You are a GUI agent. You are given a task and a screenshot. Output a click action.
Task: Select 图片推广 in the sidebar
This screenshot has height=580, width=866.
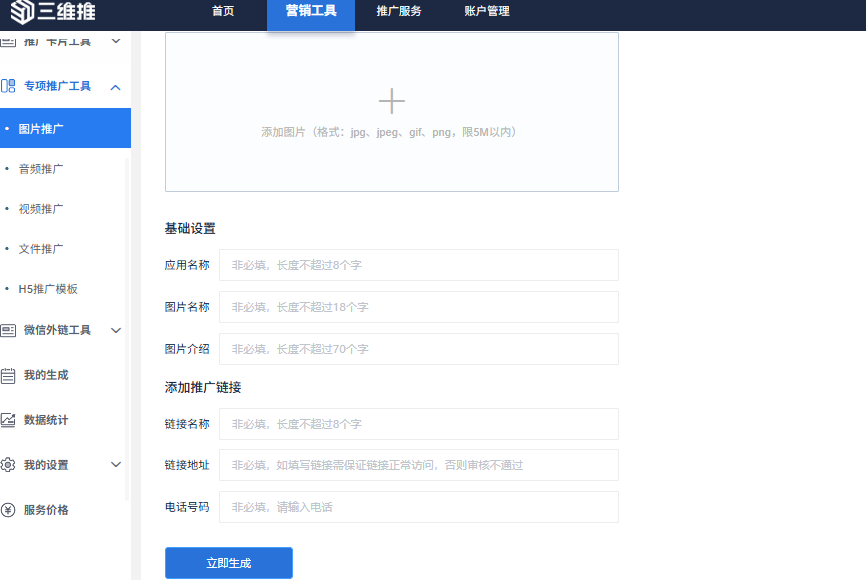pyautogui.click(x=65, y=128)
